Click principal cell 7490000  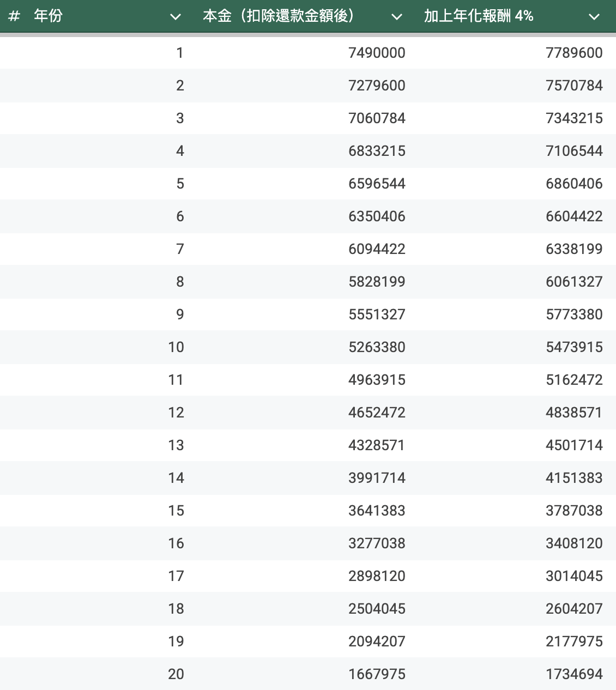[x=377, y=53]
